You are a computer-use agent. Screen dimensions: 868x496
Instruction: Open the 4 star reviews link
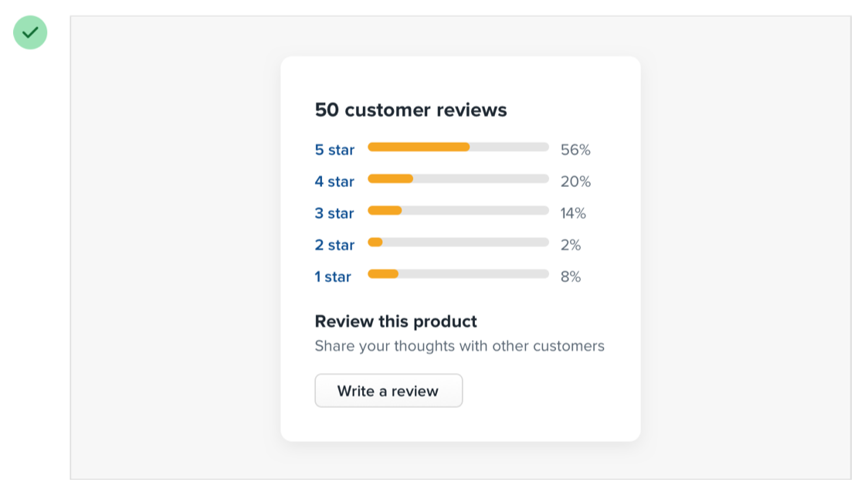pos(334,182)
